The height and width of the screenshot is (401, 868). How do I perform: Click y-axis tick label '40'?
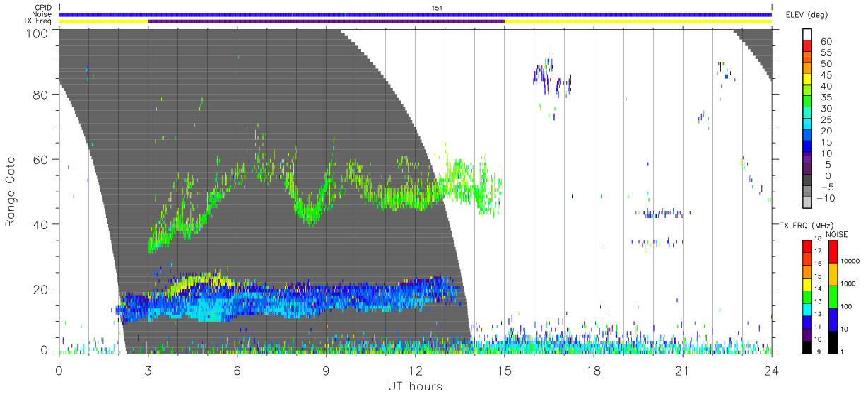click(42, 224)
